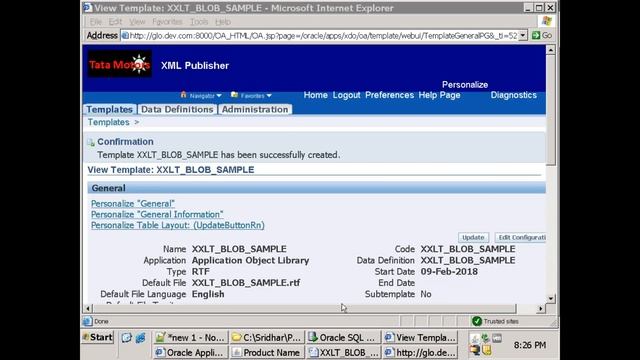Screen dimensions: 640x360
Task: Click the Edit Configuration button
Action: click(521, 238)
